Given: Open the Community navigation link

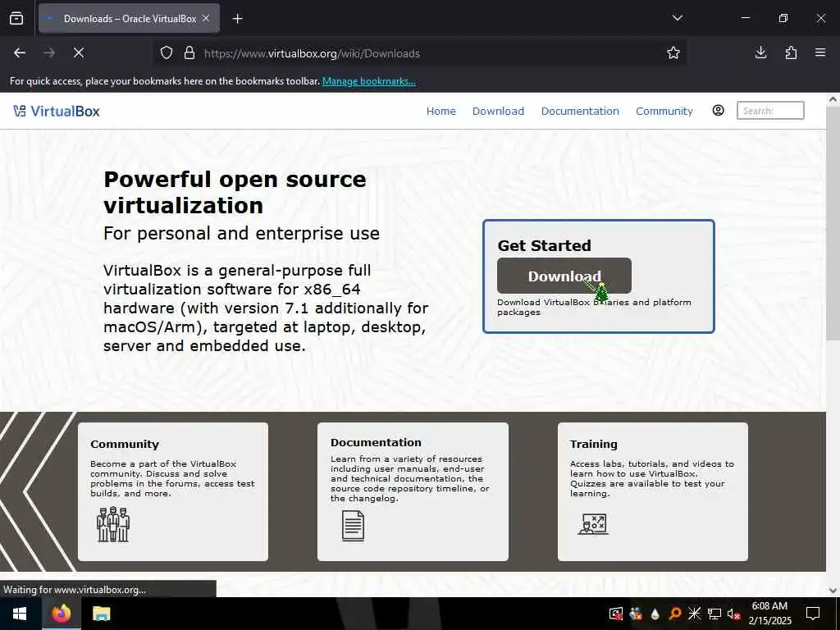Looking at the screenshot, I should coord(664,111).
